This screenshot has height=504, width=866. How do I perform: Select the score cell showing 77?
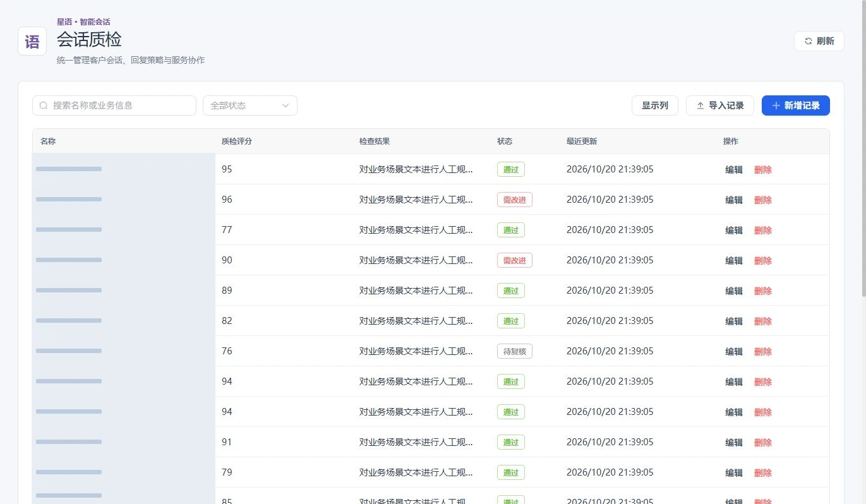click(227, 230)
